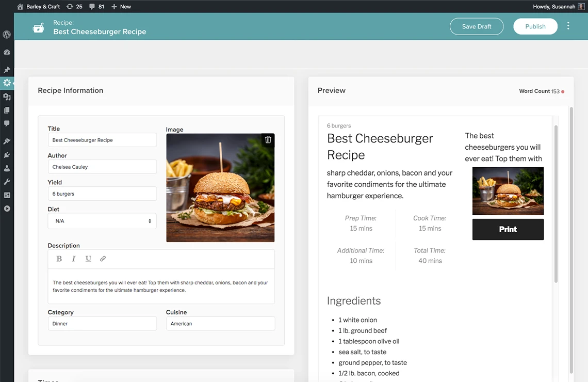Open the WordPress logo menu in sidebar
This screenshot has height=382, width=588.
pos(7,35)
